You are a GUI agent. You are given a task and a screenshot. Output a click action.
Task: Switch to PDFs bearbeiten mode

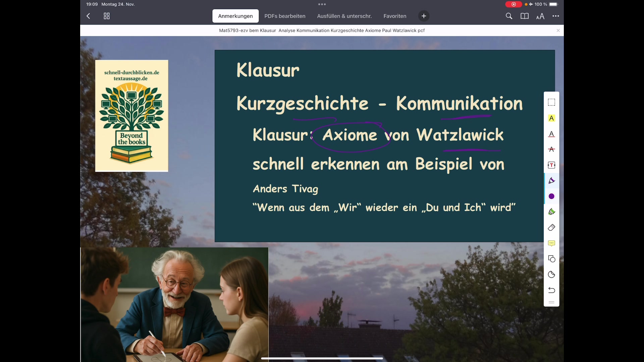pos(285,16)
